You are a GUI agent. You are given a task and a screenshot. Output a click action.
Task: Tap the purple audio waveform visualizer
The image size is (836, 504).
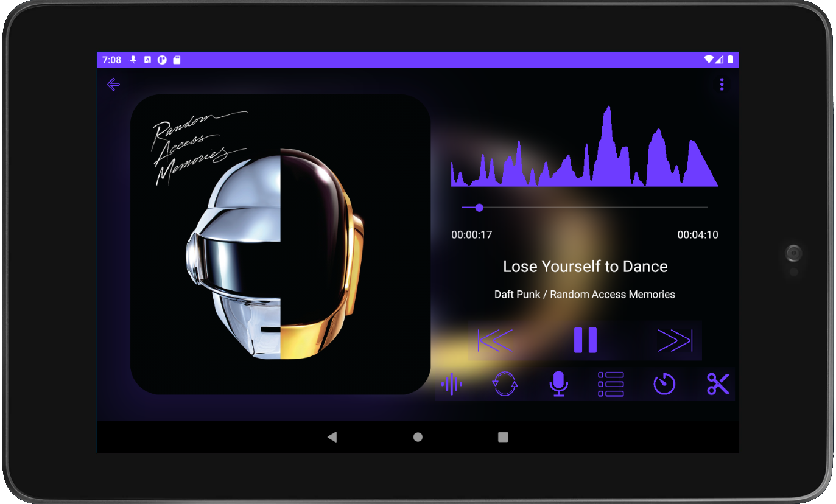coord(585,146)
